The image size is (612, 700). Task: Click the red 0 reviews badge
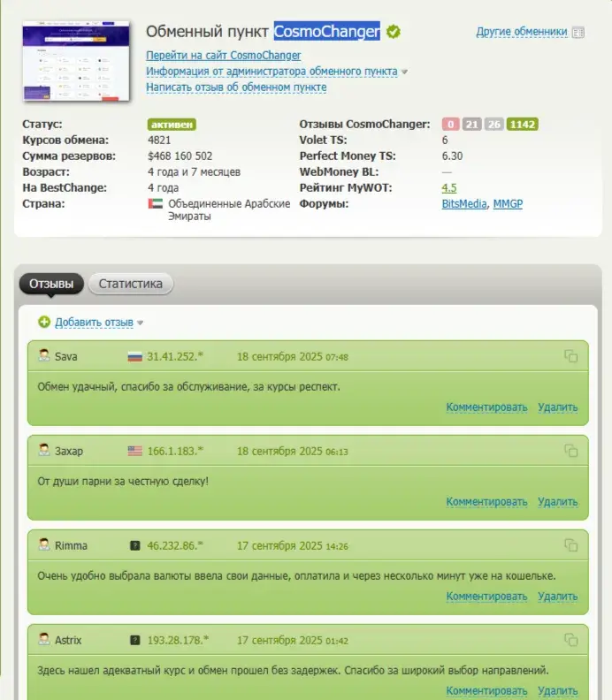(x=451, y=124)
